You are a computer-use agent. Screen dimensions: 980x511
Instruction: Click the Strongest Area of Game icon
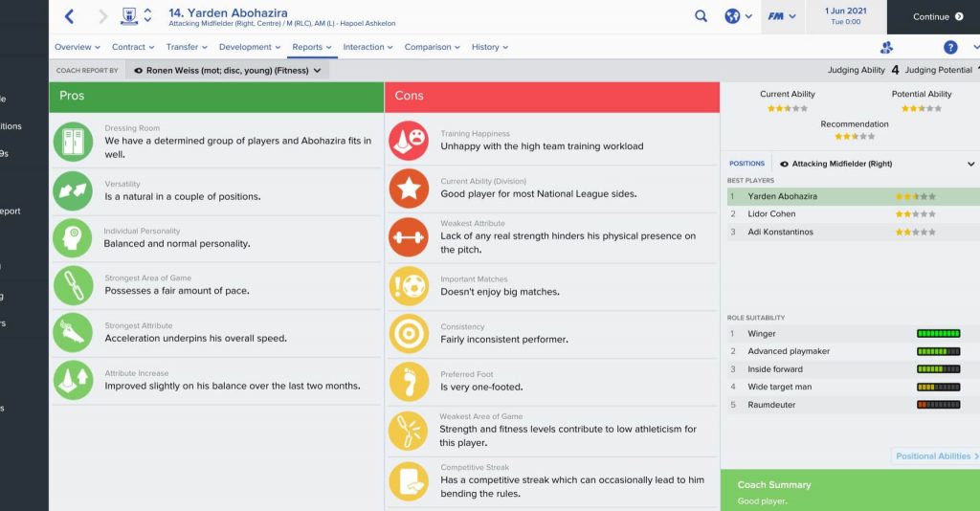73,285
